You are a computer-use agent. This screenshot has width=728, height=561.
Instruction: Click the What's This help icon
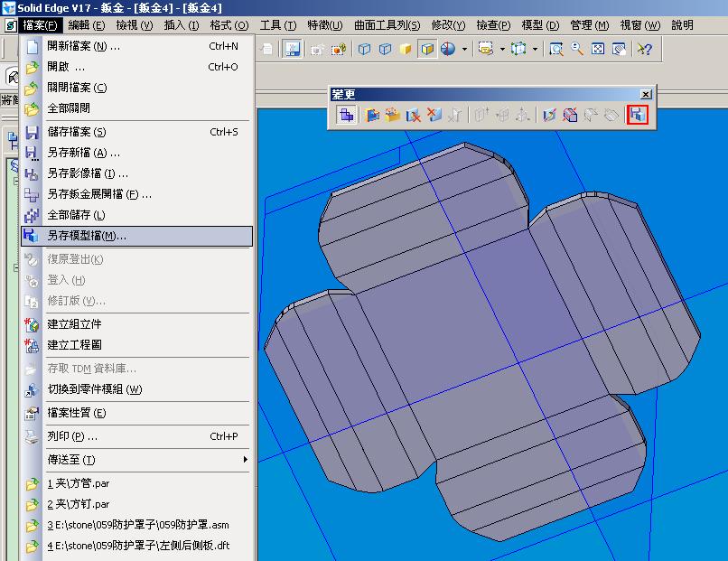pos(645,49)
